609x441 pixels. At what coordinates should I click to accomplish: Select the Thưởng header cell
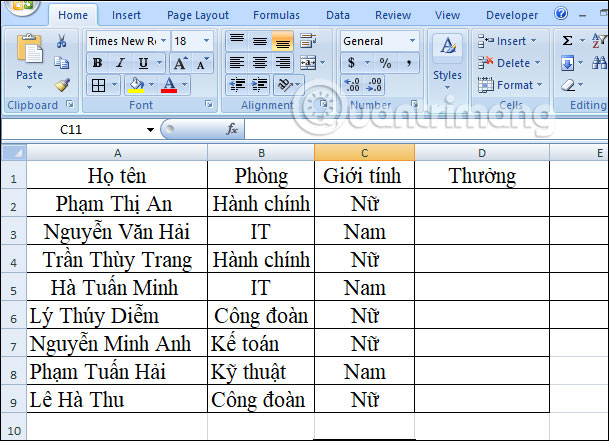point(482,175)
